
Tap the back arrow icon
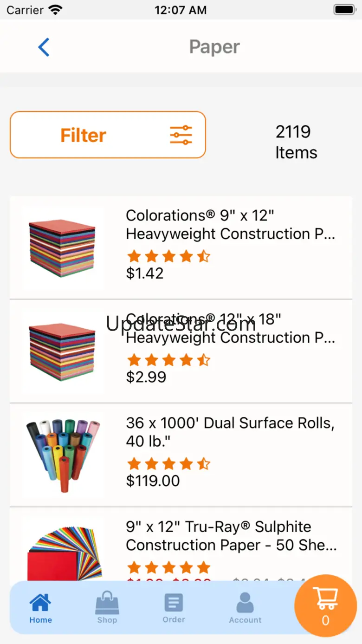pos(44,47)
